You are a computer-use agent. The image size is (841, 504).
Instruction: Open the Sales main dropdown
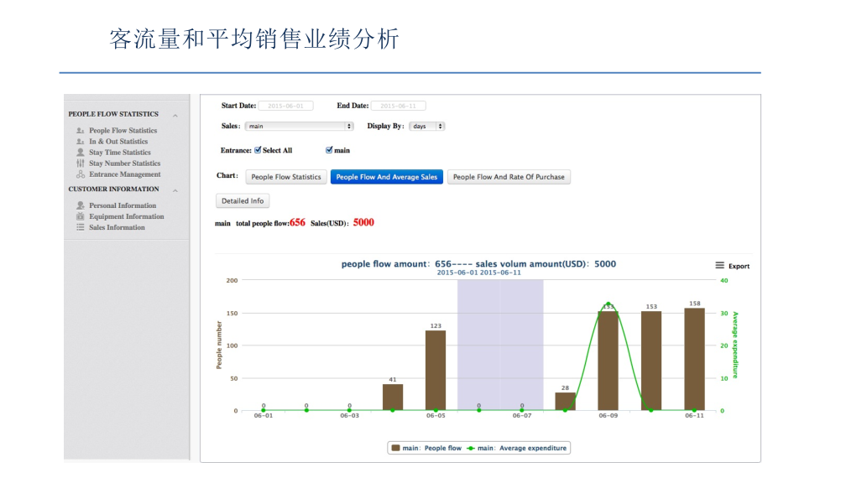point(299,126)
